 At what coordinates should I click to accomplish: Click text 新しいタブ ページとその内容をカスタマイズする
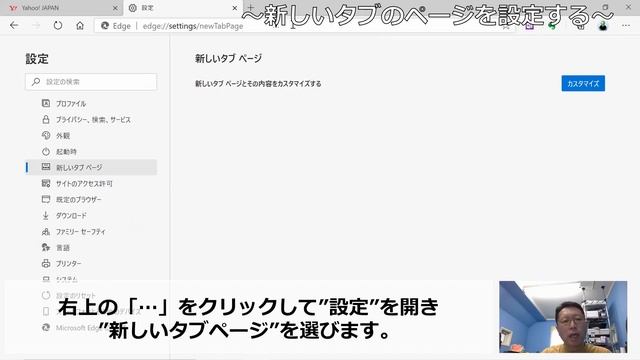click(258, 84)
